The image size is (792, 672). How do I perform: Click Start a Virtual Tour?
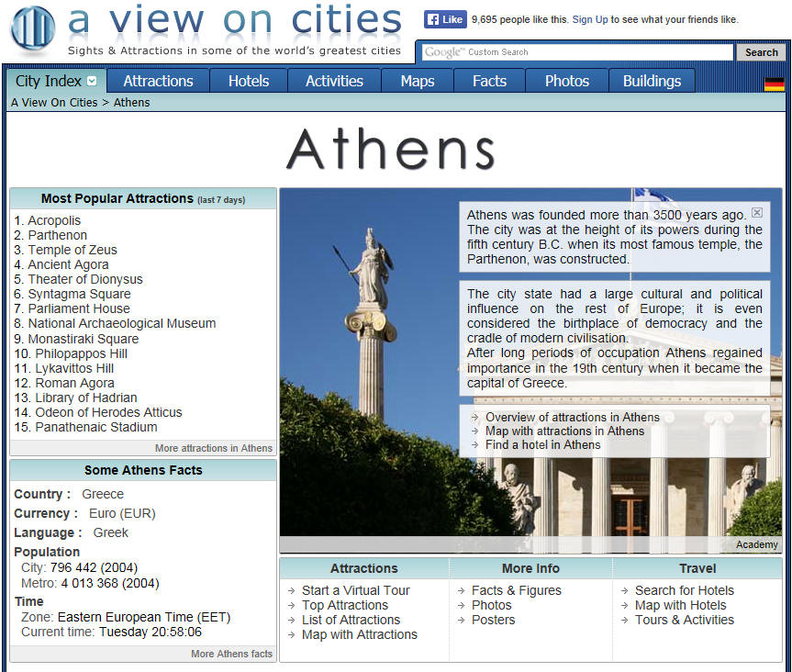coord(355,590)
